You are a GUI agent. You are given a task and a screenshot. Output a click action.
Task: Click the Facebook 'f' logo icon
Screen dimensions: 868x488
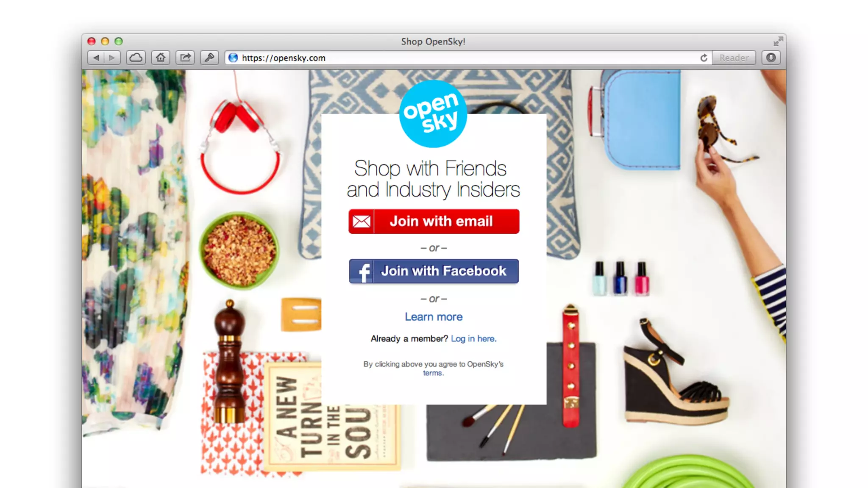(362, 272)
